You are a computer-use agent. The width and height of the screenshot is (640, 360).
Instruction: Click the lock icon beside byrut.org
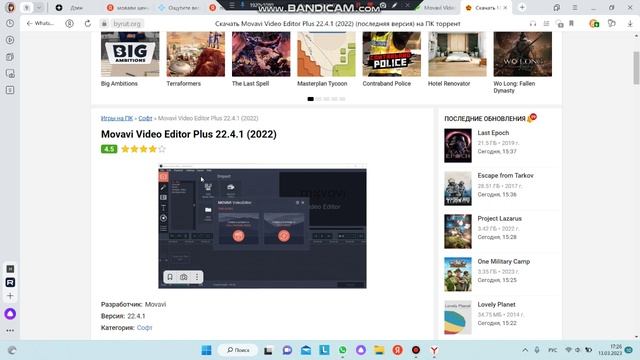104,24
